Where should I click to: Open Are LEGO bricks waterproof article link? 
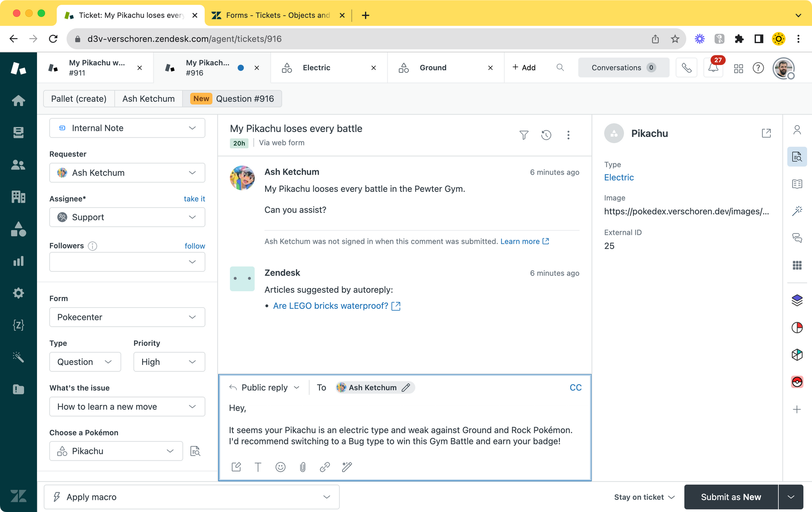330,306
